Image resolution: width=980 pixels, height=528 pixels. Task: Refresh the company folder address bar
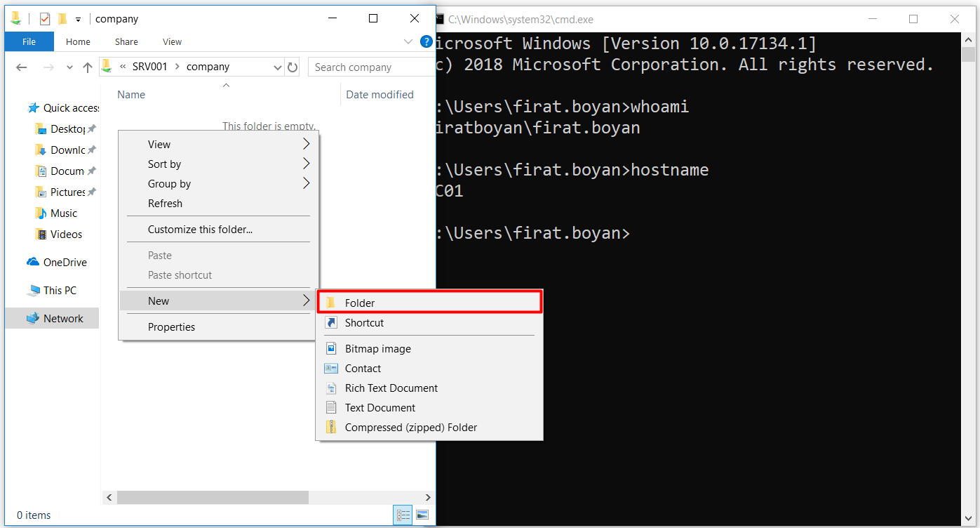[293, 67]
